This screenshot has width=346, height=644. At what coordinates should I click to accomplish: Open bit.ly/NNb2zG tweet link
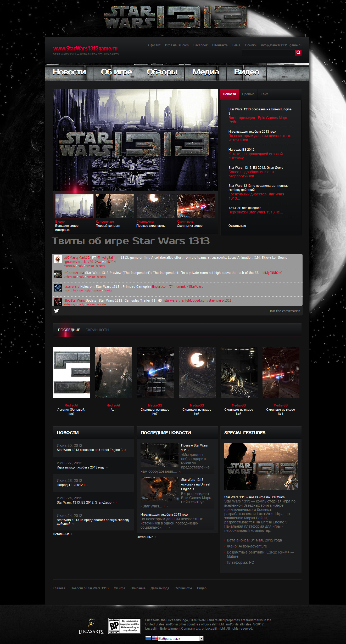click(272, 273)
